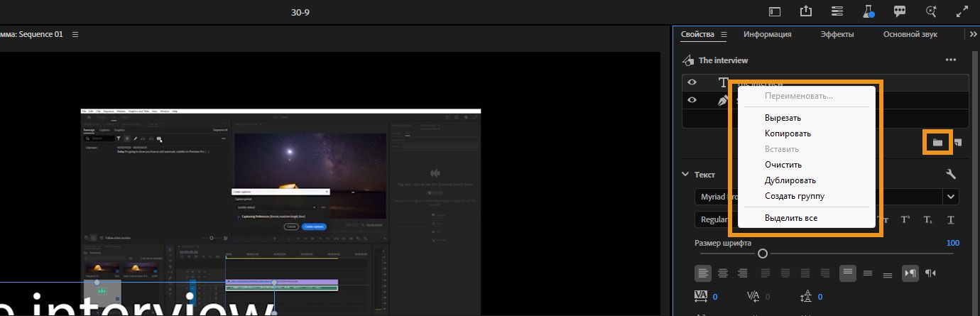Click the leading value 0
This screenshot has height=316, width=980.
click(x=821, y=297)
